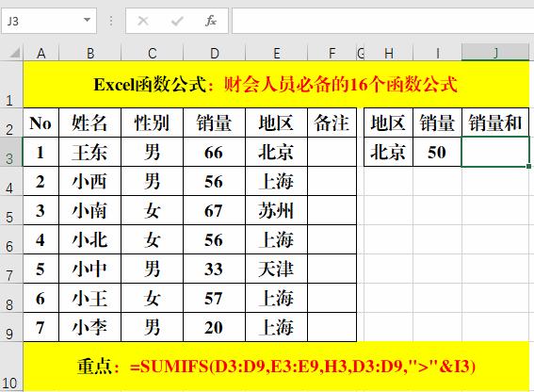Click the empty 备注 cell in 王东's row

point(332,152)
